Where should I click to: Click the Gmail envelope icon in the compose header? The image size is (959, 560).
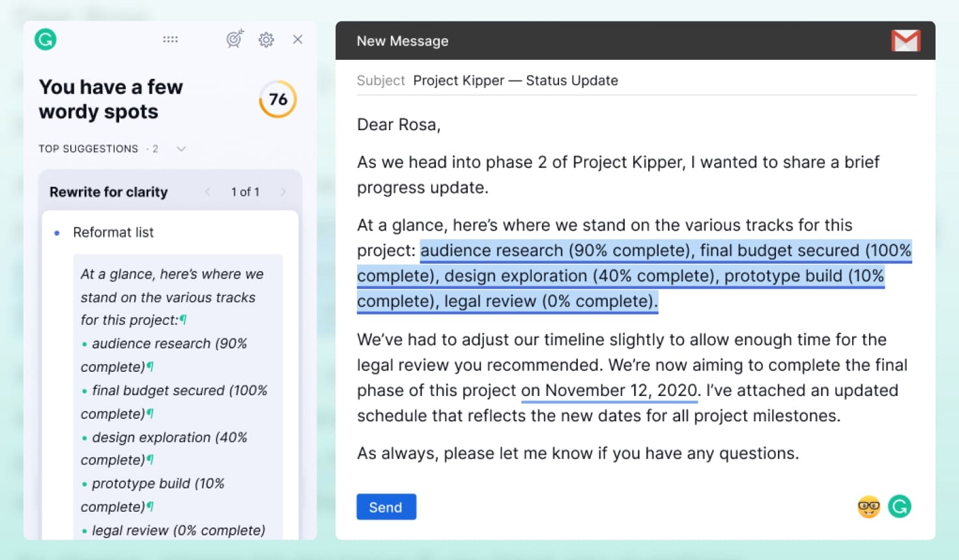[906, 40]
